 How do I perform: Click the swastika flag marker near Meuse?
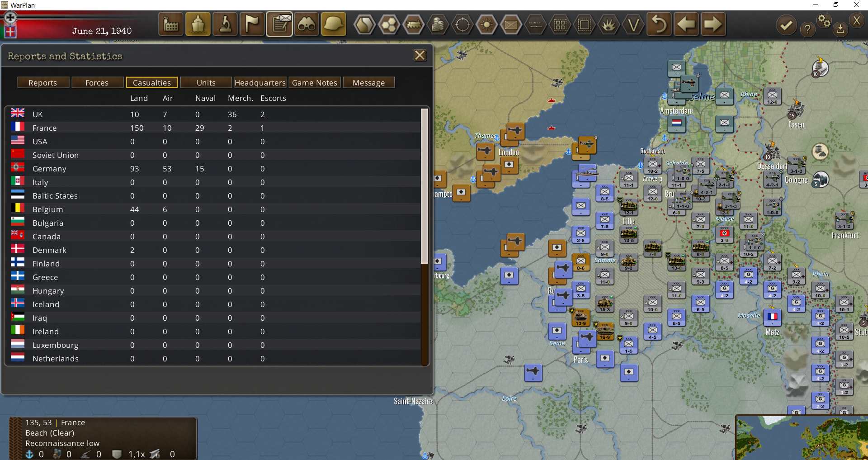tap(725, 234)
